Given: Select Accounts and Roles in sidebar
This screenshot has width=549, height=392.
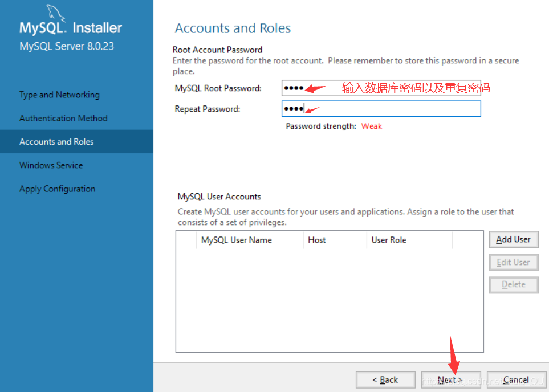Looking at the screenshot, I should click(x=77, y=141).
